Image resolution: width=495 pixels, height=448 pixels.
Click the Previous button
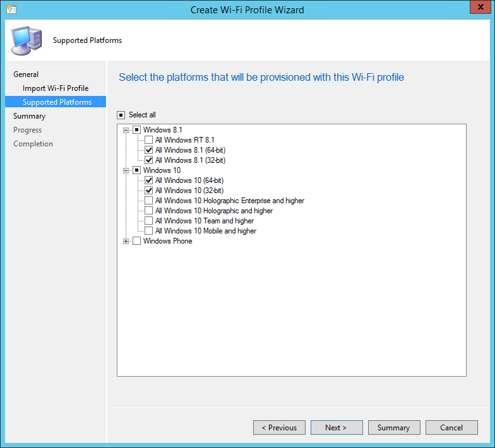click(279, 428)
